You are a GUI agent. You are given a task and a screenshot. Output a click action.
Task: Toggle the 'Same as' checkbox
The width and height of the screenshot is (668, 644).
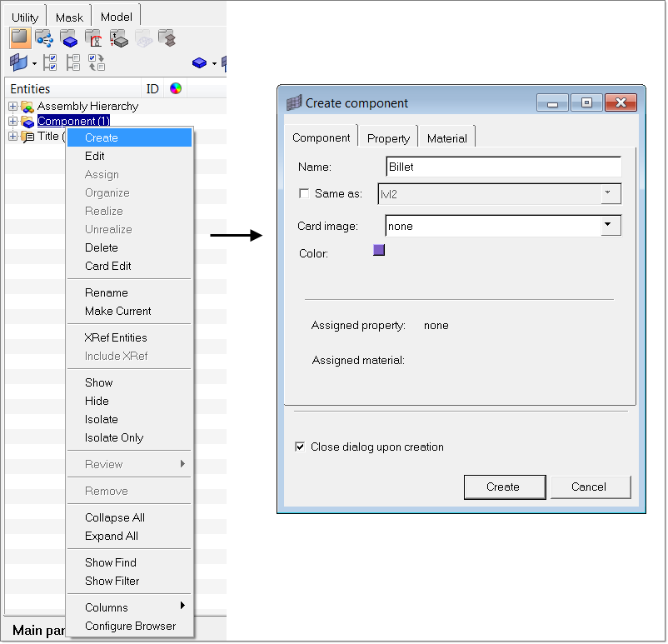(304, 194)
